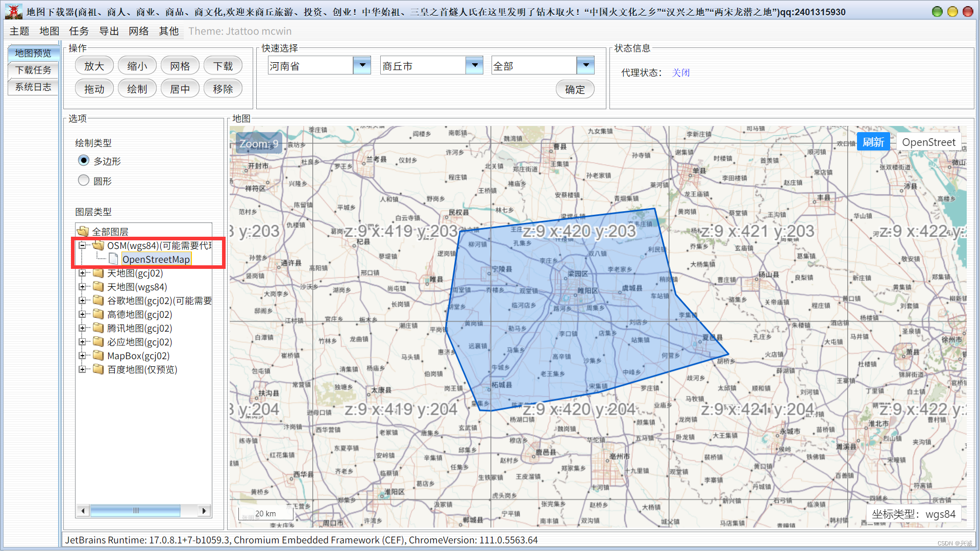
Task: Click the OpenStreetMap layer document icon
Action: point(113,259)
